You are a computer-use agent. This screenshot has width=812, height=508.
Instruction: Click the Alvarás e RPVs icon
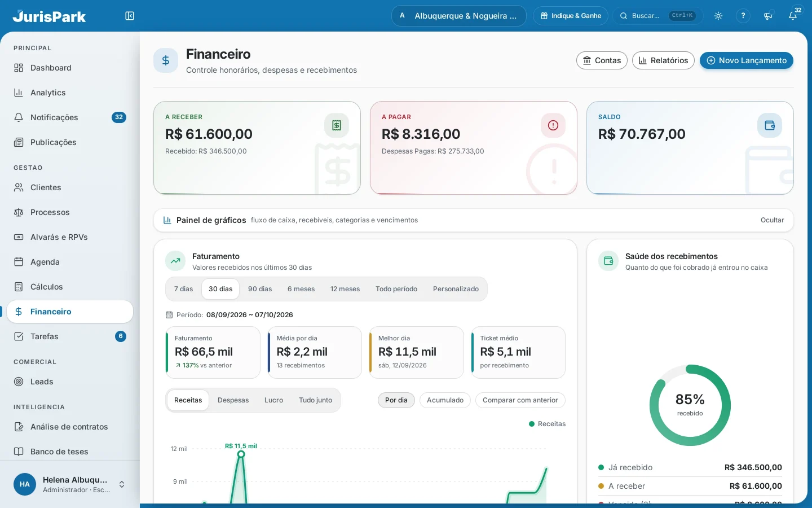[x=19, y=237]
